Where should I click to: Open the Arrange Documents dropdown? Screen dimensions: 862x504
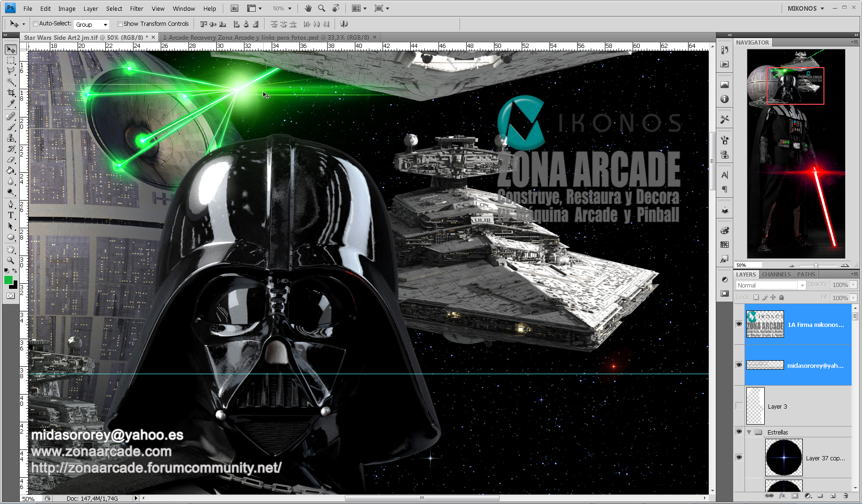pos(360,8)
